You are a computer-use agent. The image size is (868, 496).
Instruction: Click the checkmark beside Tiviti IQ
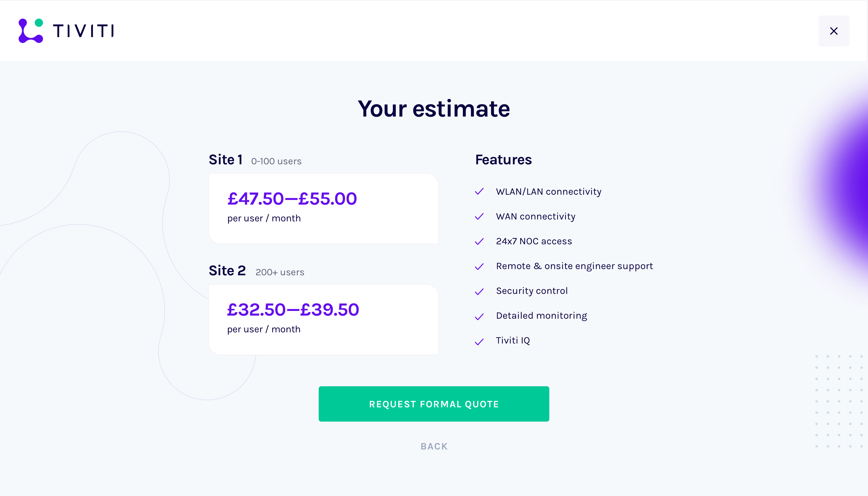[x=479, y=341]
